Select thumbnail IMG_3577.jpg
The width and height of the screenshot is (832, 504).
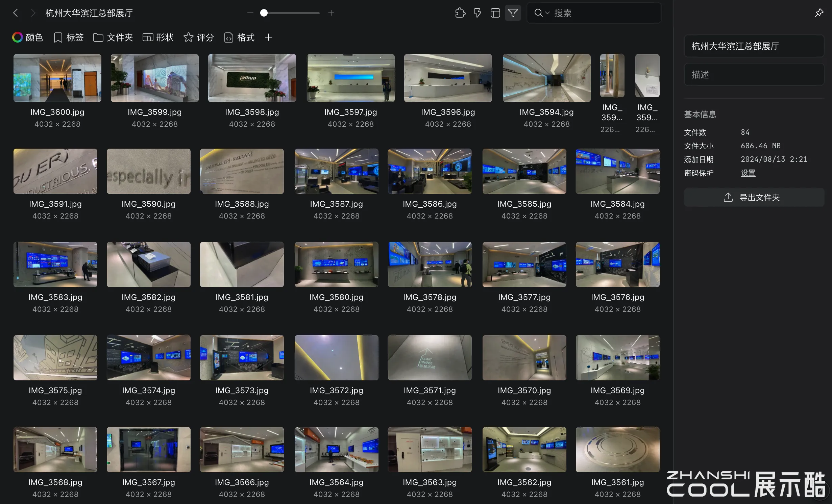click(x=524, y=264)
